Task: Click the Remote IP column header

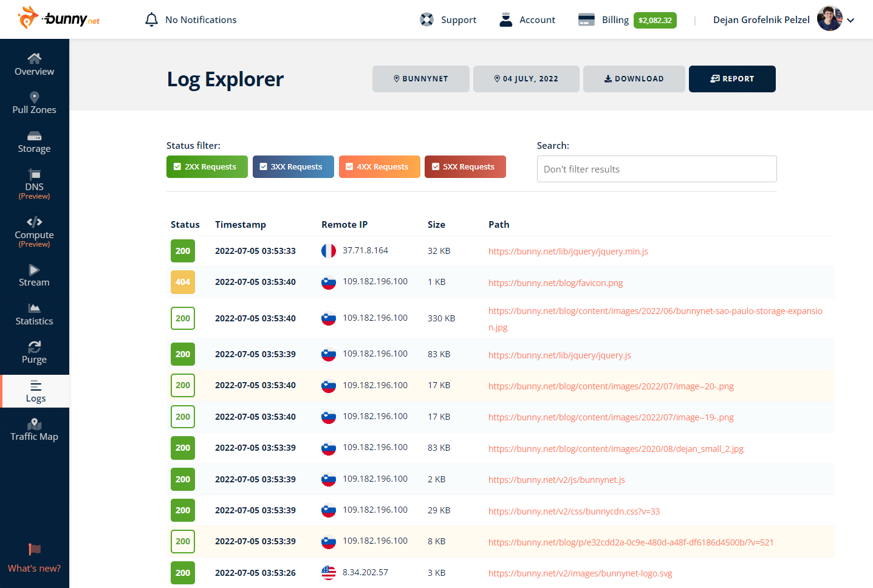Action: 344,225
